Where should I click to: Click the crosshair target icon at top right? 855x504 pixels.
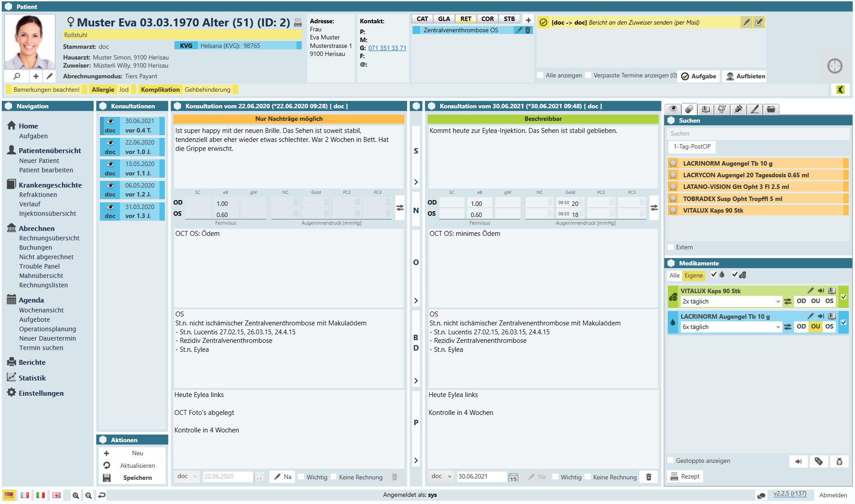pos(834,66)
